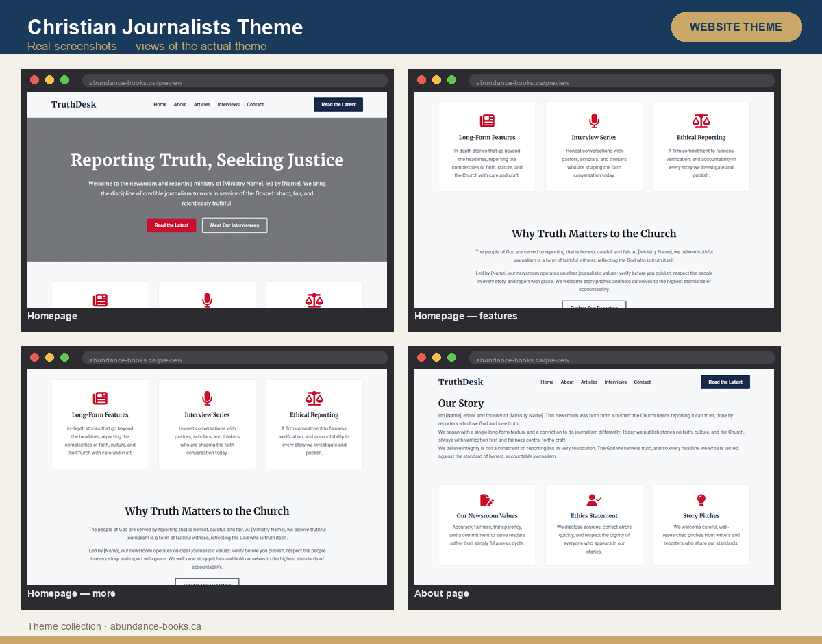Click the newspaper icon under the Homepage hero
Image resolution: width=822 pixels, height=644 pixels.
pyautogui.click(x=100, y=300)
